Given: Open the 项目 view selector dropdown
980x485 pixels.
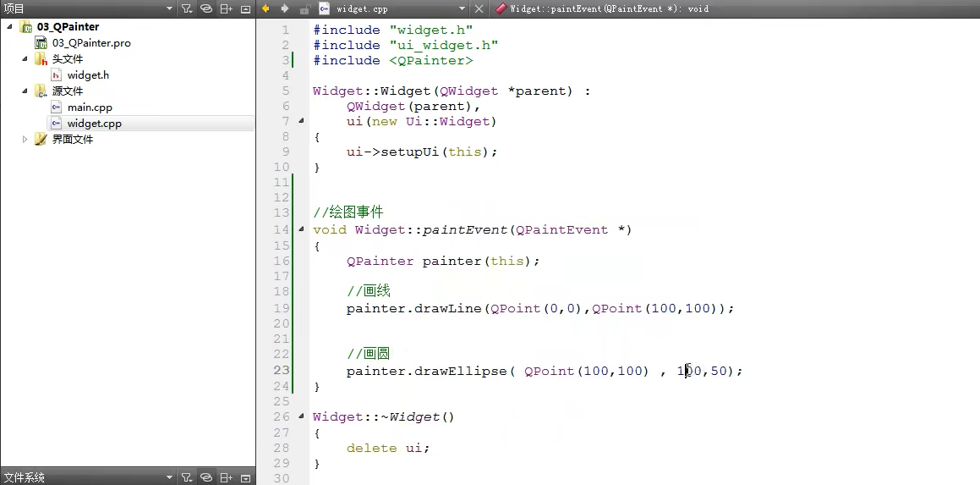Looking at the screenshot, I should click(x=169, y=8).
